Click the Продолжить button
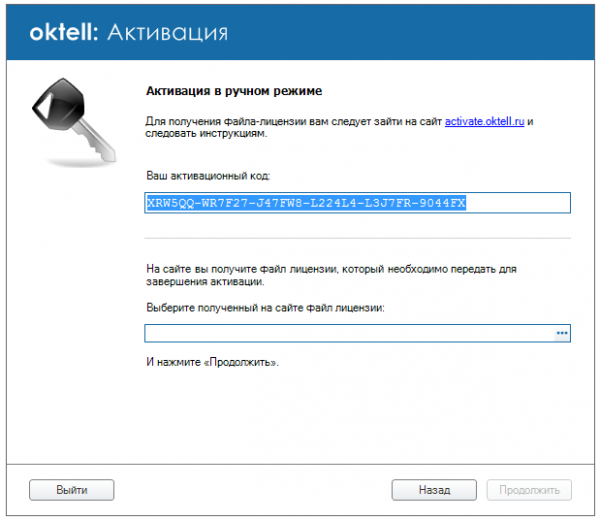The width and height of the screenshot is (600, 521). point(529,490)
